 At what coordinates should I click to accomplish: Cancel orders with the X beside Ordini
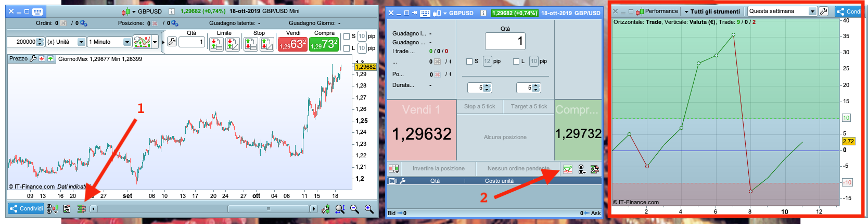pos(63,23)
